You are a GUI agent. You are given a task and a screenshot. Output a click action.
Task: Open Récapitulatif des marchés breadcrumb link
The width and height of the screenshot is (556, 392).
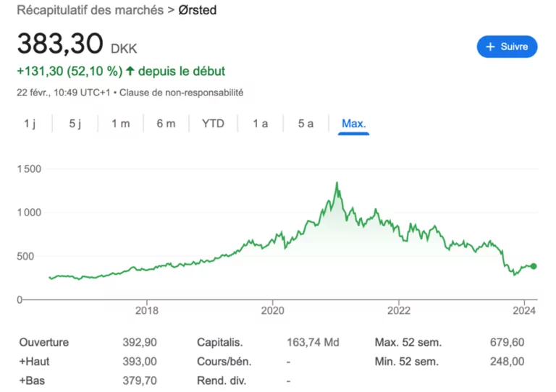tap(90, 11)
